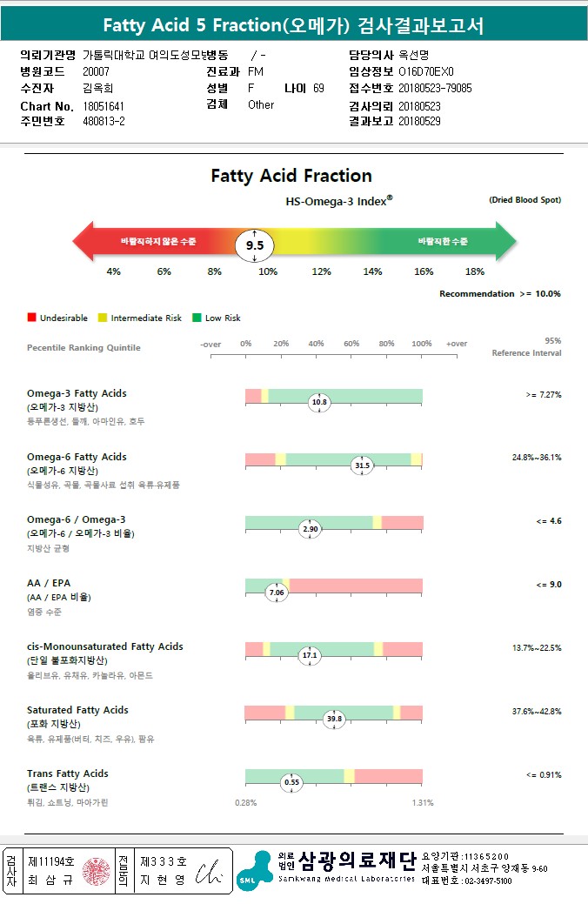The width and height of the screenshot is (588, 904).
Task: Click the report title header banner
Action: tap(294, 24)
